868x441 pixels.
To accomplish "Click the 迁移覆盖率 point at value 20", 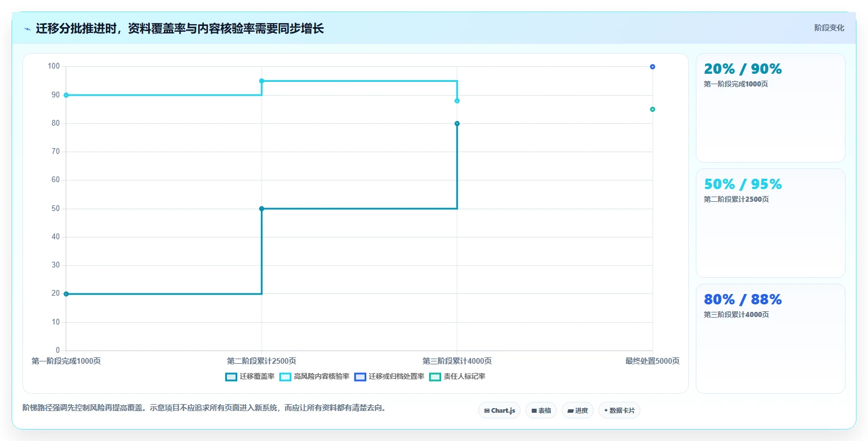I will [66, 294].
